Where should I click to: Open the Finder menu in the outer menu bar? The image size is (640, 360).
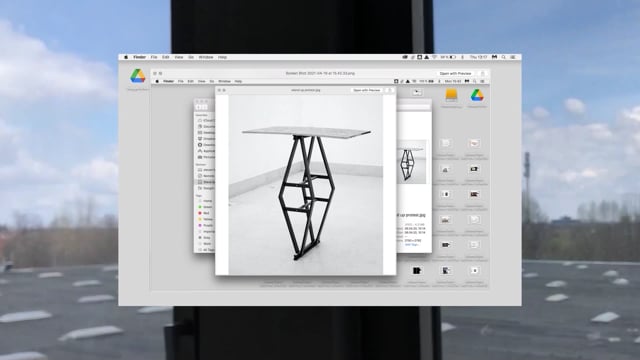pyautogui.click(x=139, y=57)
